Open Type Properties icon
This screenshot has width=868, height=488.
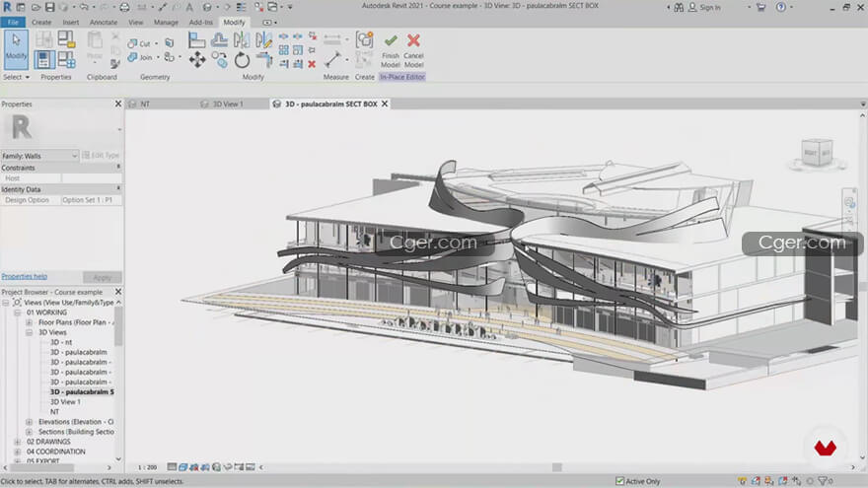[x=44, y=39]
